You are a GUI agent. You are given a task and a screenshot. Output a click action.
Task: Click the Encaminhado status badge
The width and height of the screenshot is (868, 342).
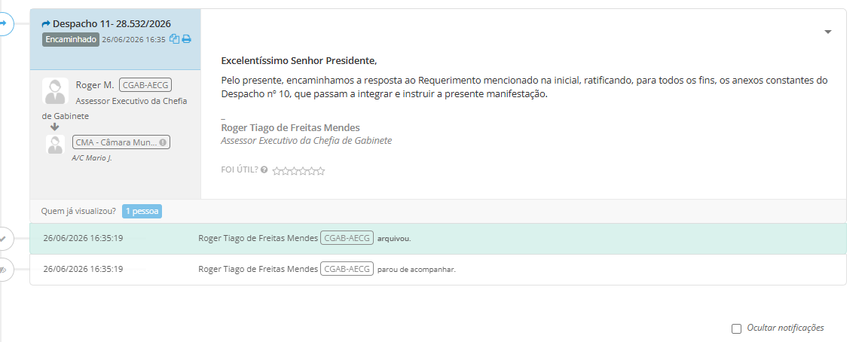click(x=71, y=39)
